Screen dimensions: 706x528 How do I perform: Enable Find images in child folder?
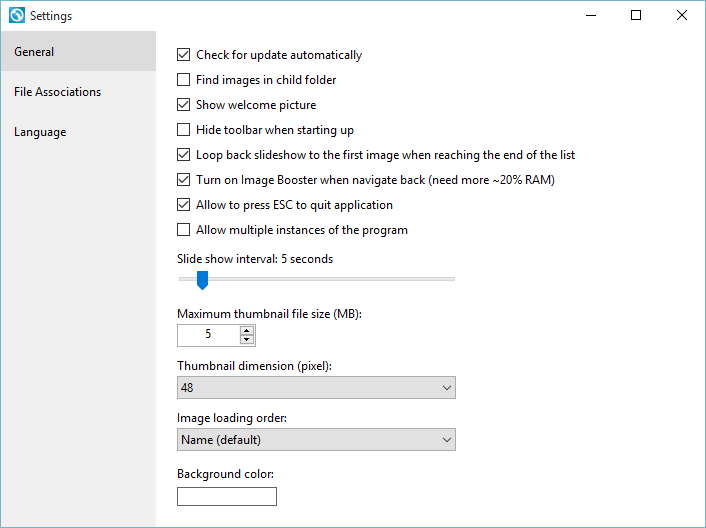point(183,80)
